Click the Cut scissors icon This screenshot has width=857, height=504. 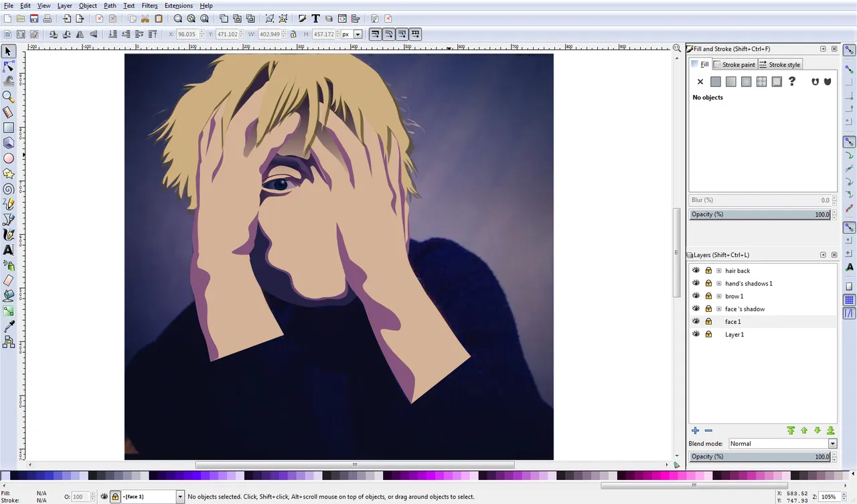(145, 19)
